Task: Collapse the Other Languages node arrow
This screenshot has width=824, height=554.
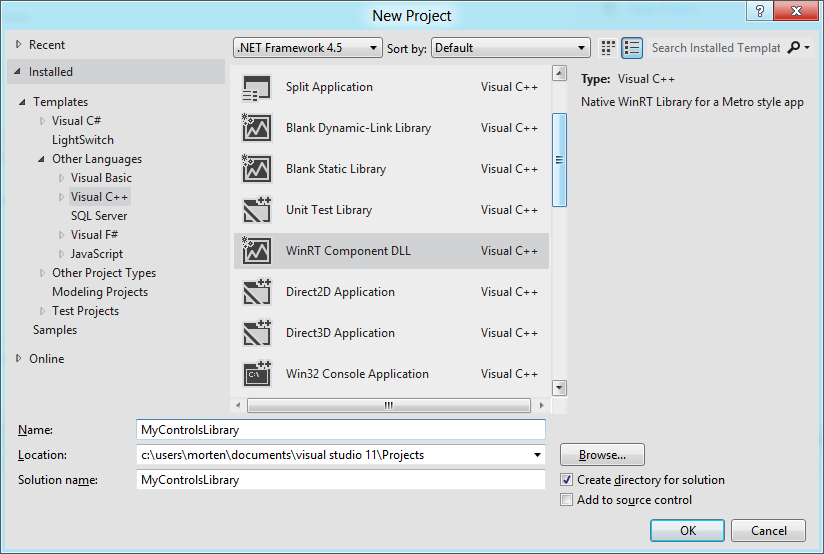Action: coord(41,159)
